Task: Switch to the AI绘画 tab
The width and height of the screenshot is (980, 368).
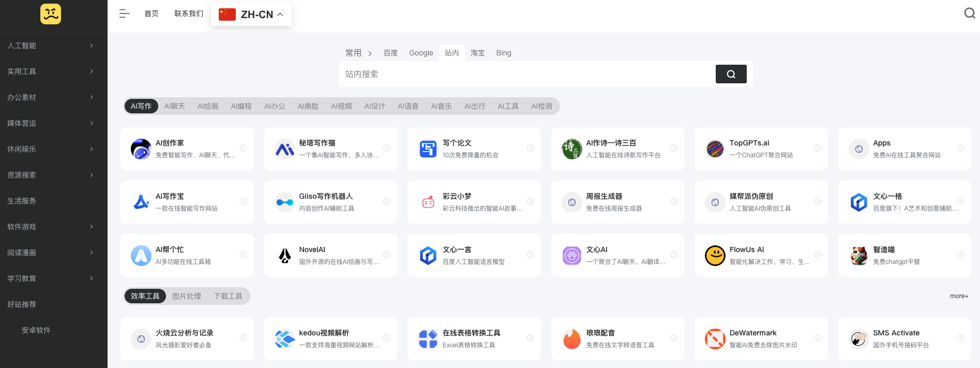Action: tap(208, 106)
